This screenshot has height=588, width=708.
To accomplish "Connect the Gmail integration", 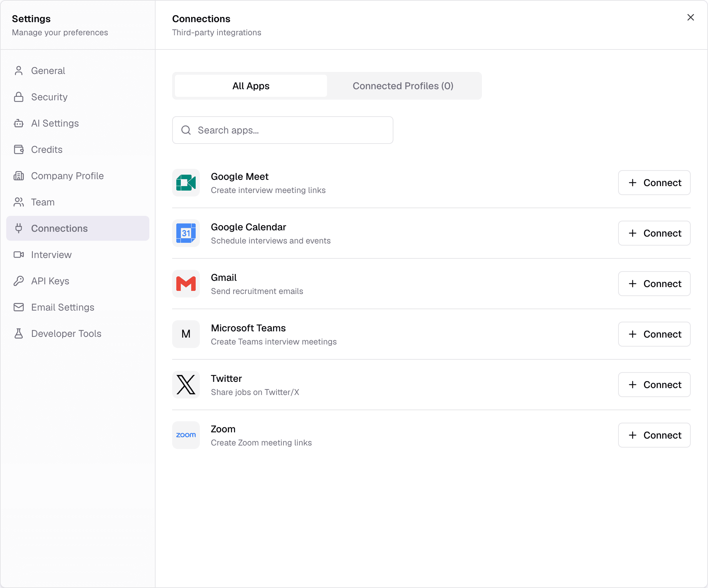I will [x=654, y=284].
